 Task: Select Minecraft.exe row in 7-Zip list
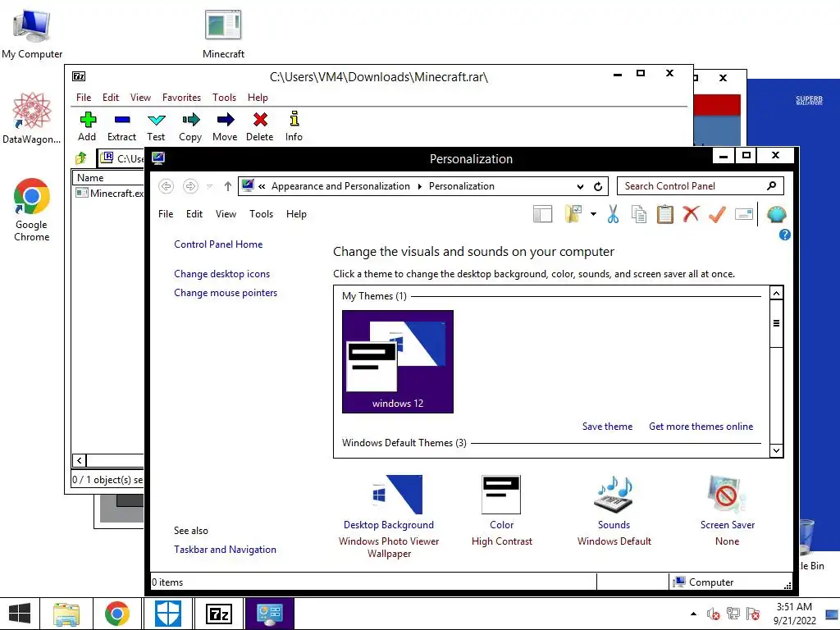point(110,194)
